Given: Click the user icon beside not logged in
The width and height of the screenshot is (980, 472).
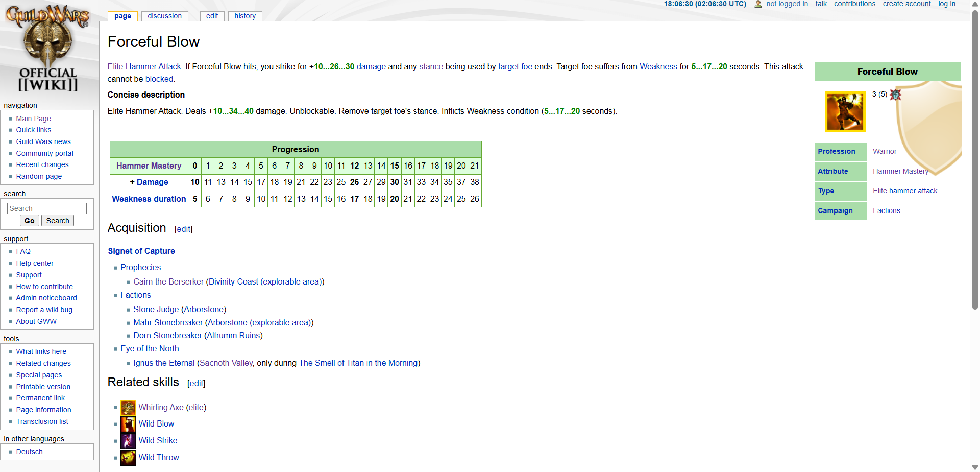Looking at the screenshot, I should pos(758,4).
